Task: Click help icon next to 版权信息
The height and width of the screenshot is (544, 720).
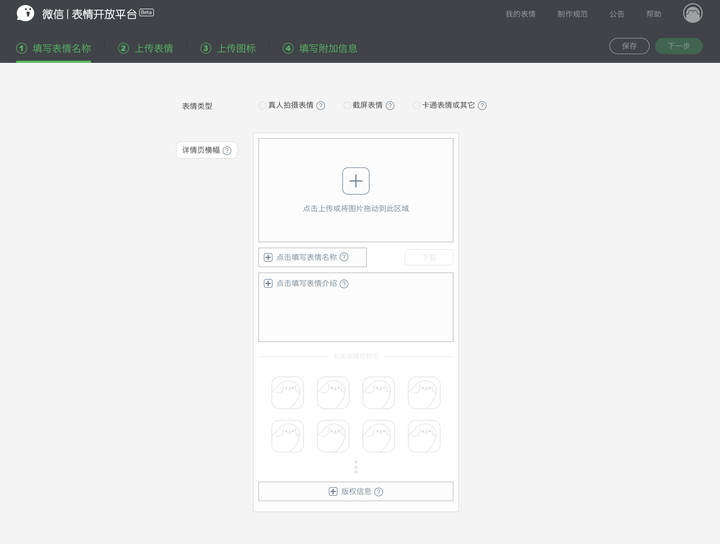Action: click(378, 492)
